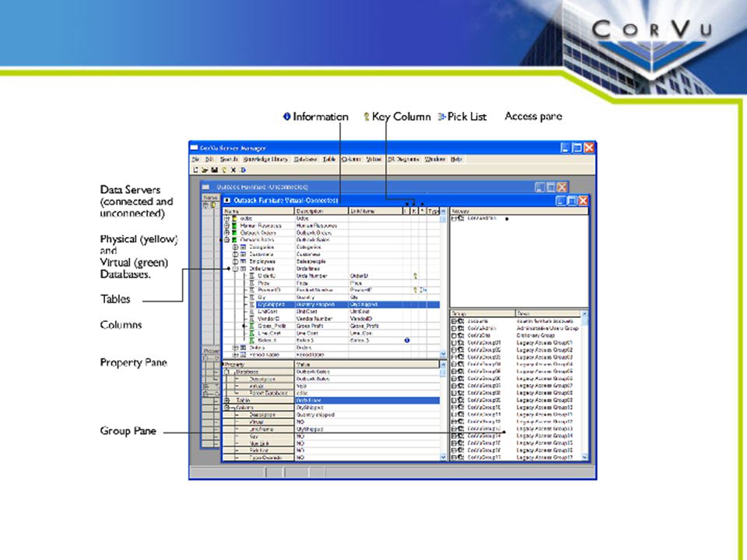Click the LinkName column header
The height and width of the screenshot is (560, 747).
click(x=375, y=211)
